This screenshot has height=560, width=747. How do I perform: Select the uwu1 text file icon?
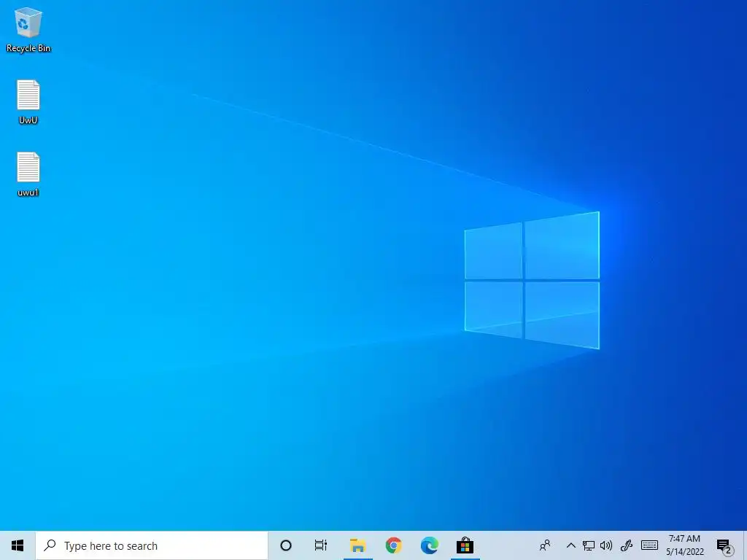point(28,174)
